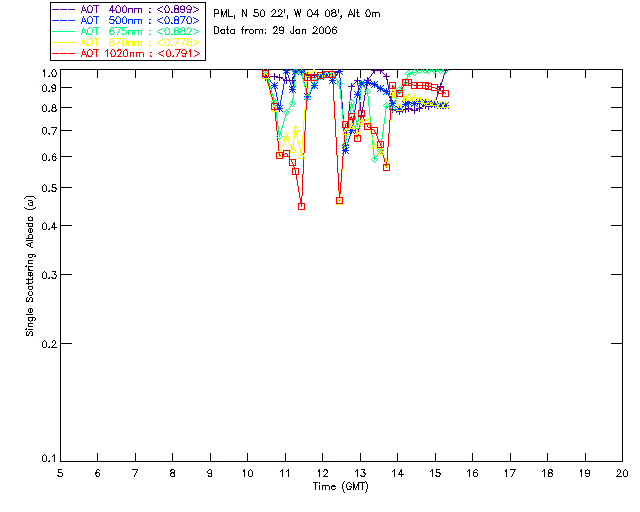The width and height of the screenshot is (640, 512).
Task: Click the 20 tick label on time axis
Action: (x=622, y=472)
